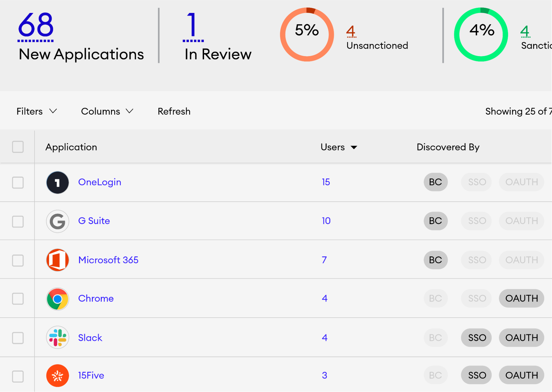Image resolution: width=552 pixels, height=392 pixels.
Task: Click 15Five's 3 users count
Action: click(324, 375)
